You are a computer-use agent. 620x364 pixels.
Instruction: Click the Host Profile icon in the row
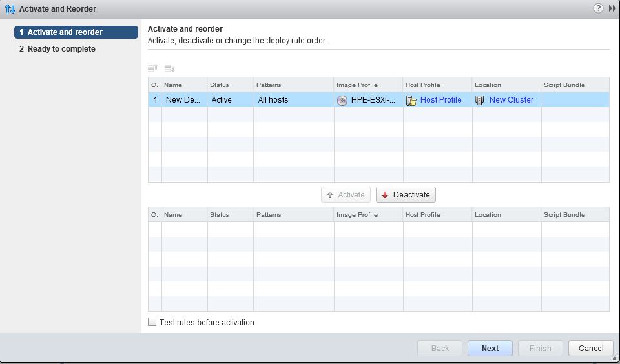pos(411,100)
